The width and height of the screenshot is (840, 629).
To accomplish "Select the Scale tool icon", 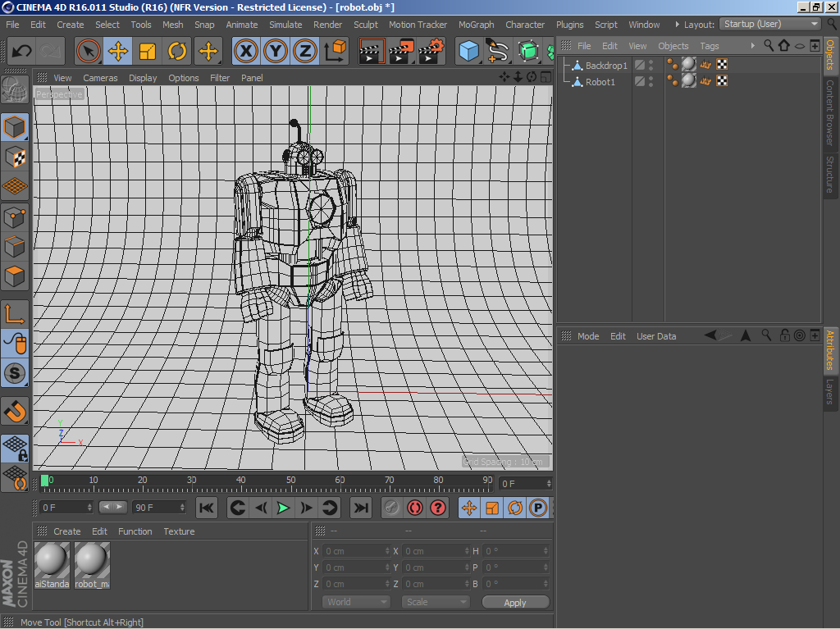I will [x=148, y=52].
